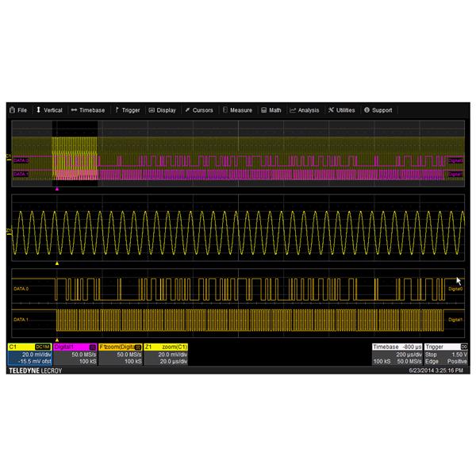This screenshot has width=476, height=476.
Task: Click the '-800 µs' timebase delay value
Action: pyautogui.click(x=412, y=347)
